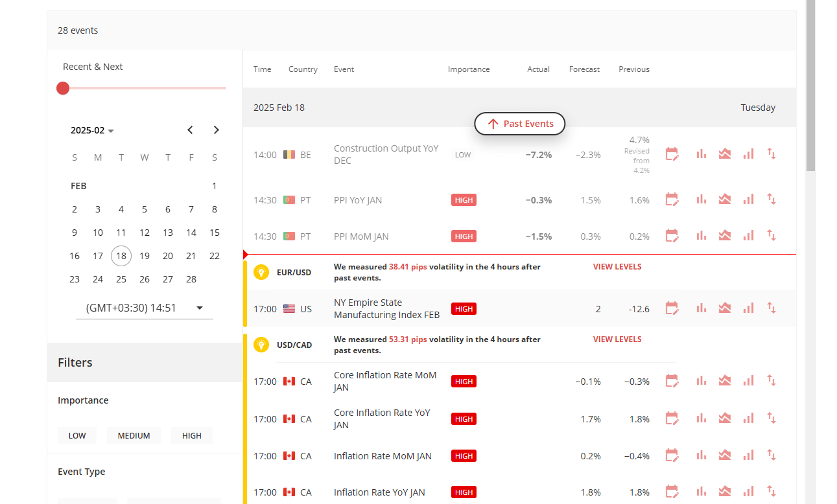This screenshot has width=837, height=504.
Task: Add Core Inflation Rate MoM JAN to calendar
Action: (x=672, y=381)
